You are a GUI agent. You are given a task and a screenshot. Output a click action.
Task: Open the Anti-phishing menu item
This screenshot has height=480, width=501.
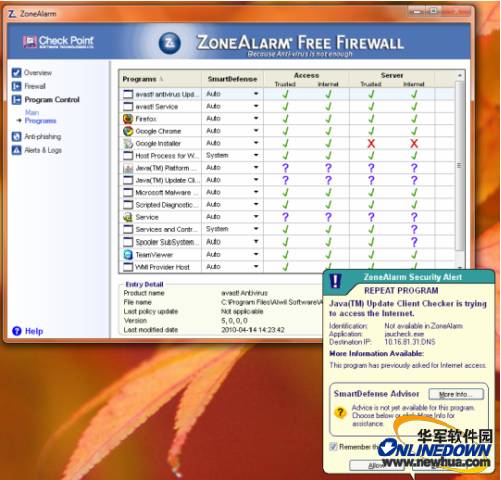pyautogui.click(x=43, y=136)
